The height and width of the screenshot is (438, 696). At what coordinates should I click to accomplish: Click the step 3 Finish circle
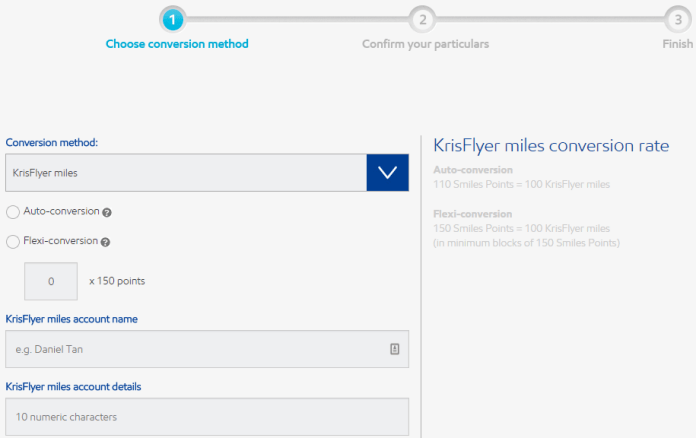point(678,20)
